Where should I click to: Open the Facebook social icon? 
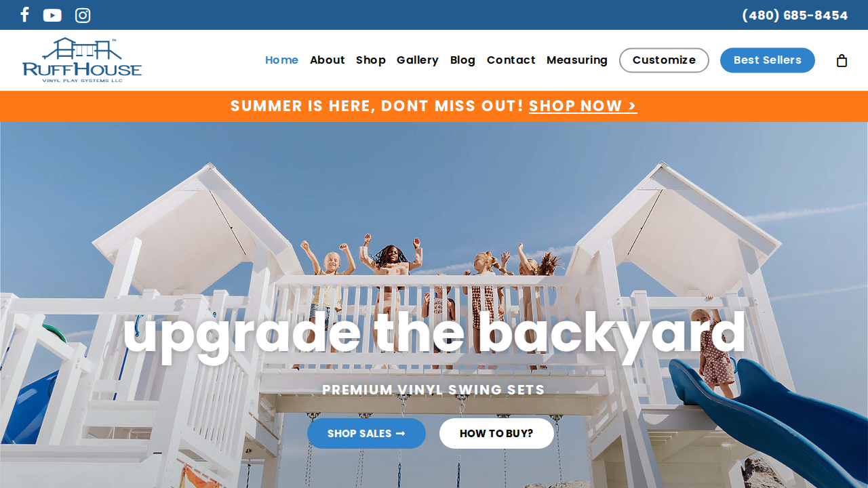tap(24, 15)
